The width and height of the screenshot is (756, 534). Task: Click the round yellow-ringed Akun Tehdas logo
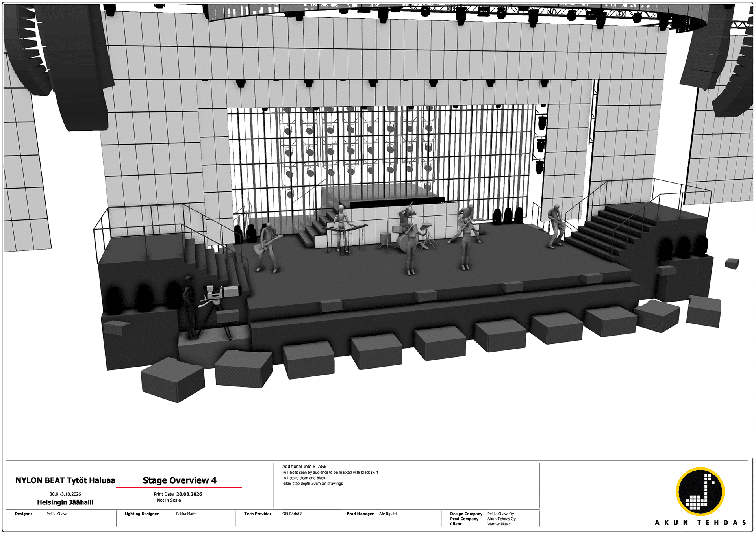(700, 492)
